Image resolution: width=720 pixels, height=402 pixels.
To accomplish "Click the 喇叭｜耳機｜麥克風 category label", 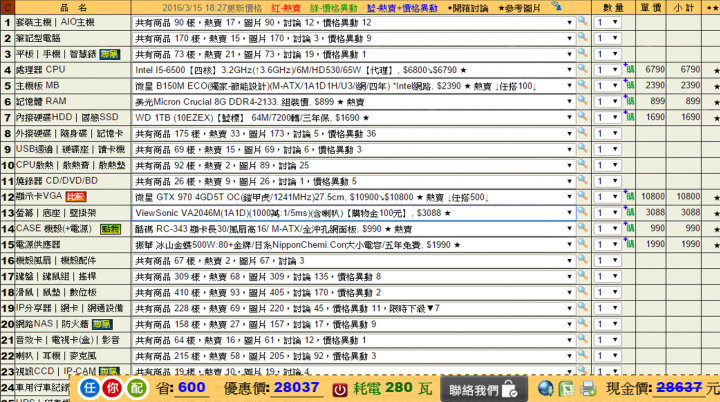I will pos(56,356).
